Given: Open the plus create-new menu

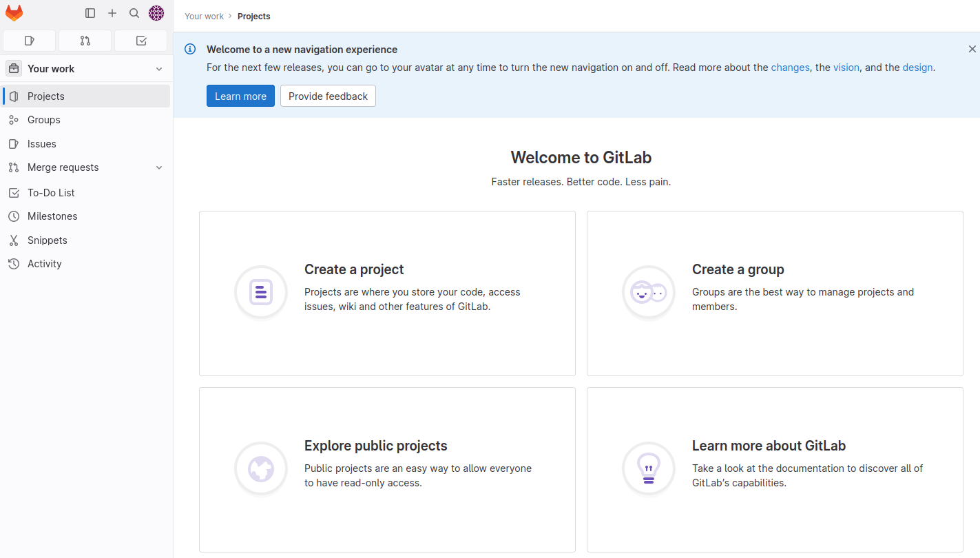Looking at the screenshot, I should (x=112, y=13).
